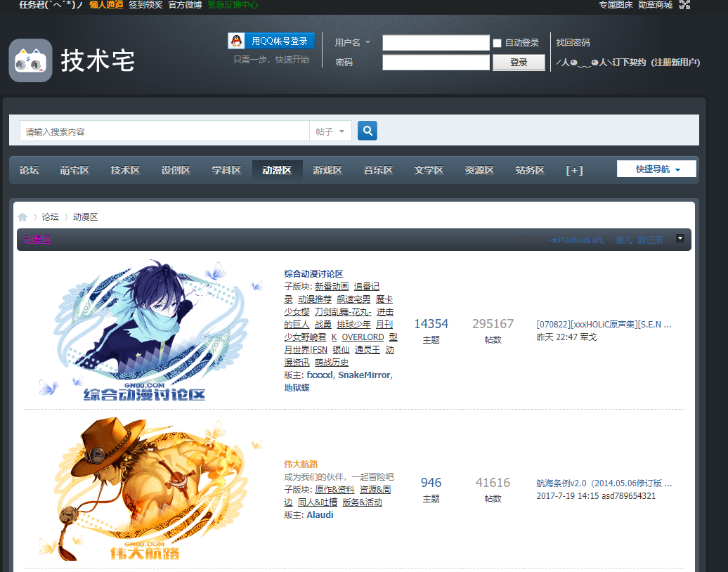Open the 萌宅区 navigation tab

click(74, 170)
